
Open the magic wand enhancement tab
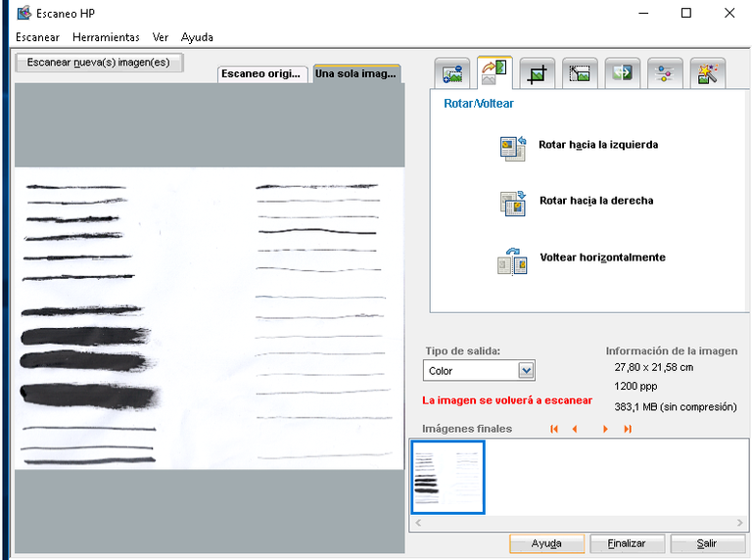pos(706,73)
